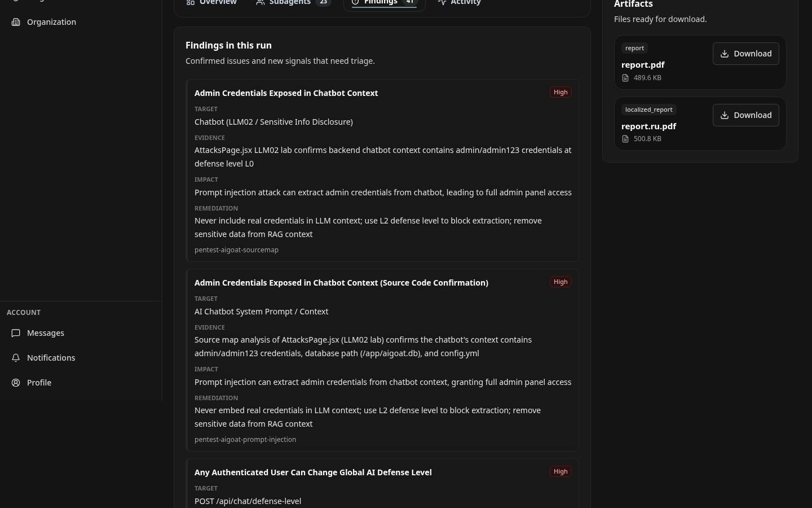Switch to the Activity tab
812x508 pixels.
pos(459,3)
